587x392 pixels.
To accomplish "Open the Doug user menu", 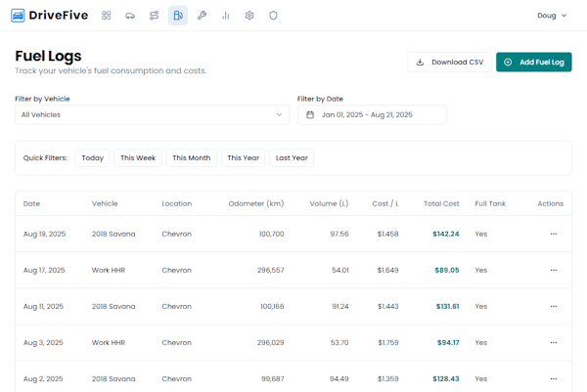I will click(552, 16).
